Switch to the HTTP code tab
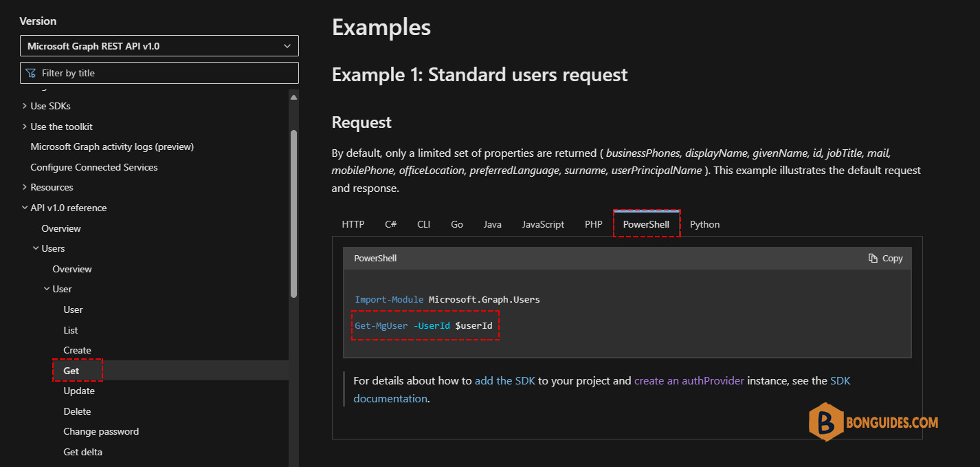 pos(353,224)
